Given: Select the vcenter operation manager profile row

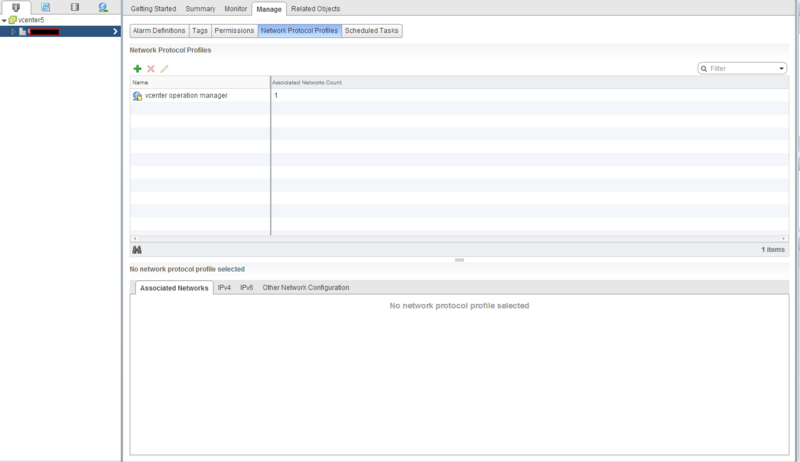Looking at the screenshot, I should click(186, 95).
